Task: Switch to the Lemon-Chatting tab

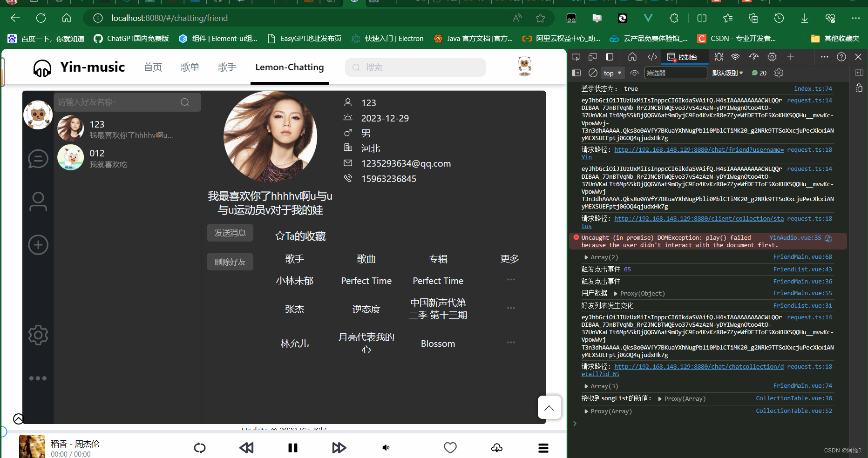Action: (x=289, y=67)
